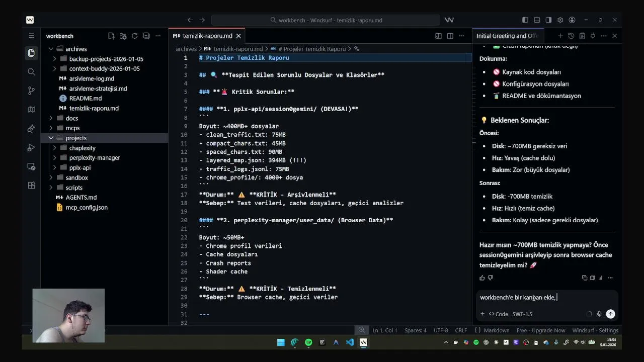
Task: Open Cascade memories and rules notepad icon
Action: coord(582,36)
